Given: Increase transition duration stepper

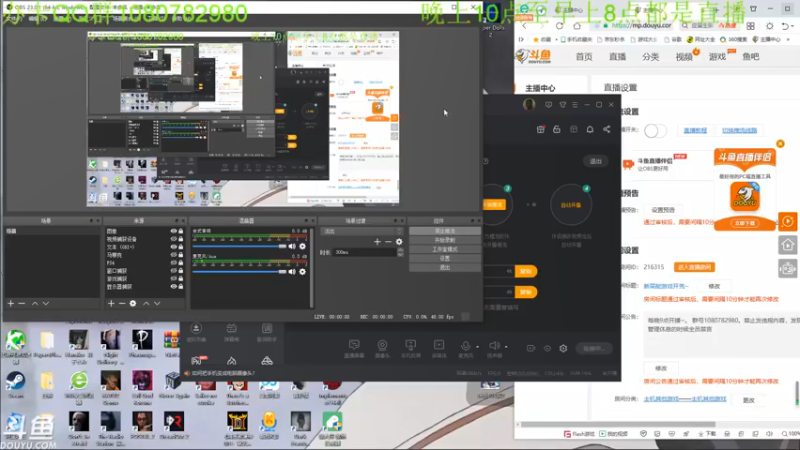Looking at the screenshot, I should coord(400,250).
